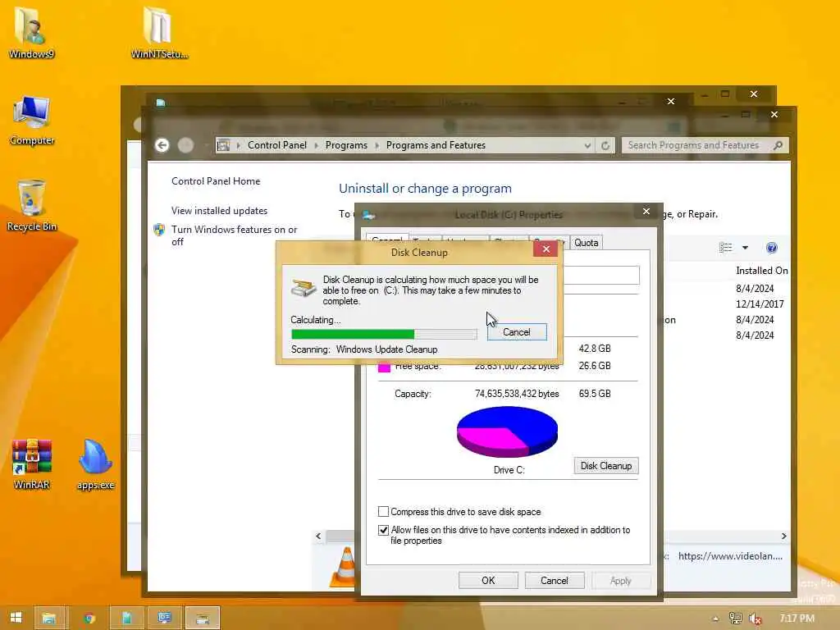Open File Explorer from the taskbar
Viewport: 840px width, 630px height.
pyautogui.click(x=49, y=618)
